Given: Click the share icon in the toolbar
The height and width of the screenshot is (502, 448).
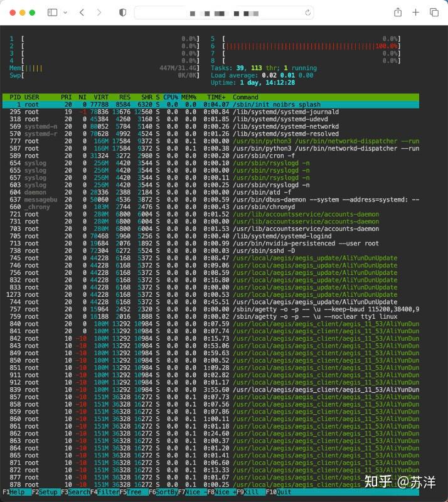Looking at the screenshot, I should (397, 13).
